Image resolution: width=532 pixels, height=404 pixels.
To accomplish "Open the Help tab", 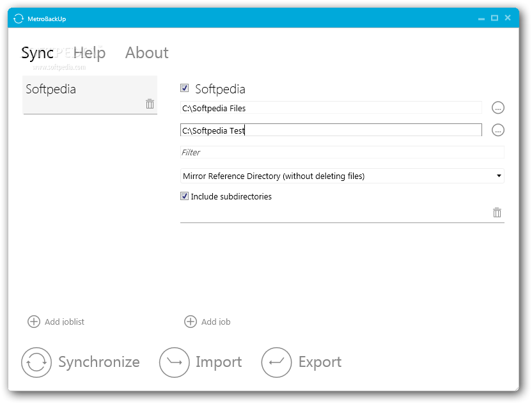I will pos(90,52).
